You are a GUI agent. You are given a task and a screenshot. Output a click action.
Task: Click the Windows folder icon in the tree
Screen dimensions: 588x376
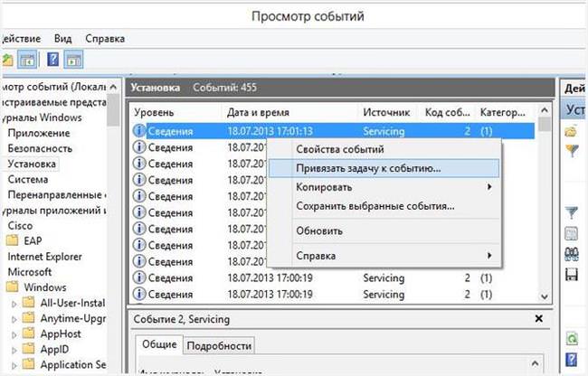click(x=13, y=287)
